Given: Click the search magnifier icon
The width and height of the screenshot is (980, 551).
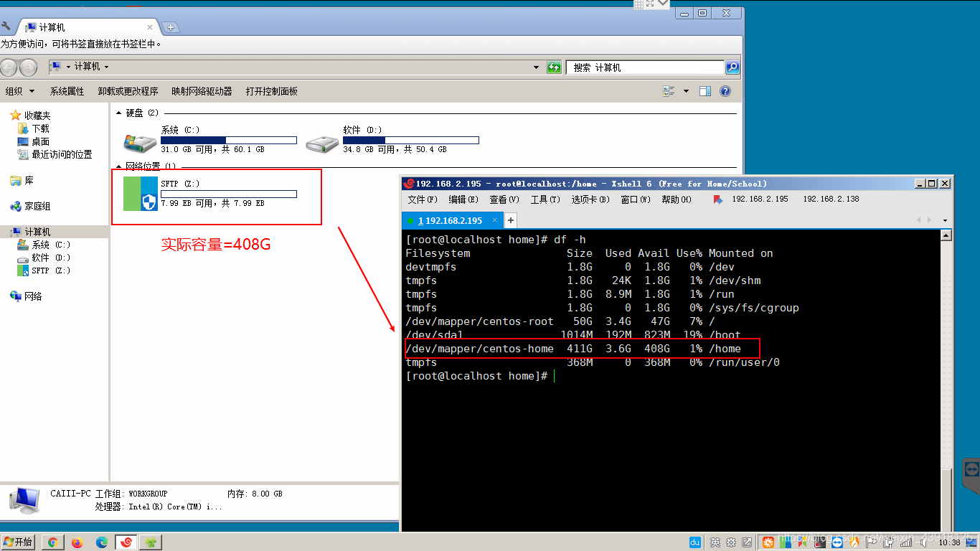Looking at the screenshot, I should tap(732, 67).
